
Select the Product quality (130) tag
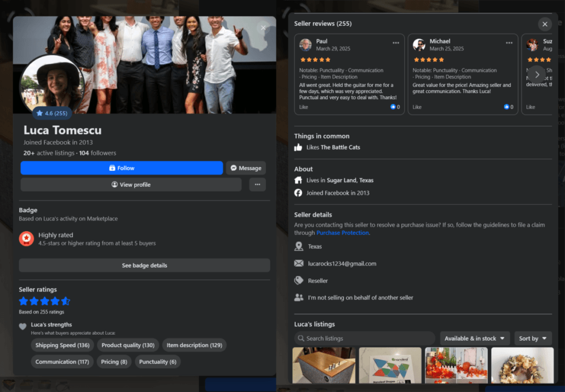(128, 345)
